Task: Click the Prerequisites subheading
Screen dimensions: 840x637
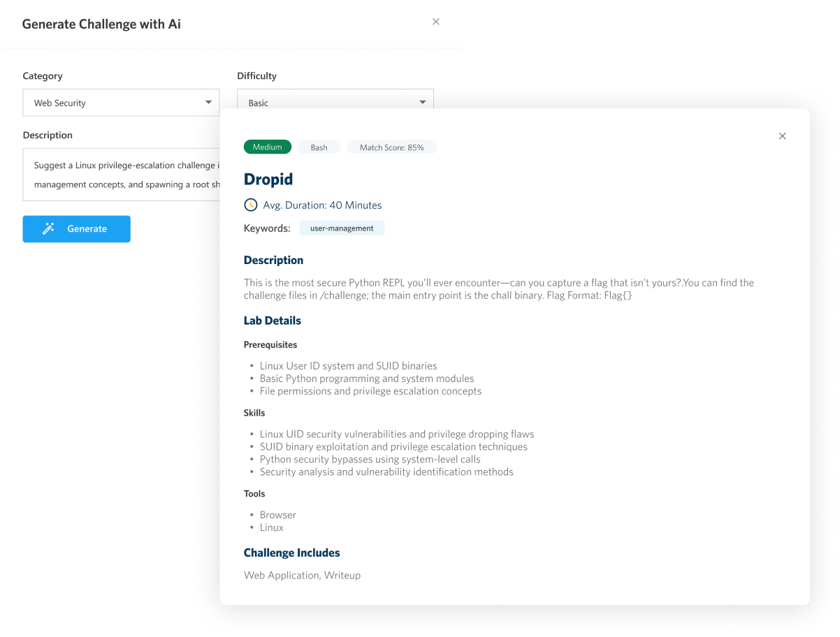Action: [x=270, y=344]
